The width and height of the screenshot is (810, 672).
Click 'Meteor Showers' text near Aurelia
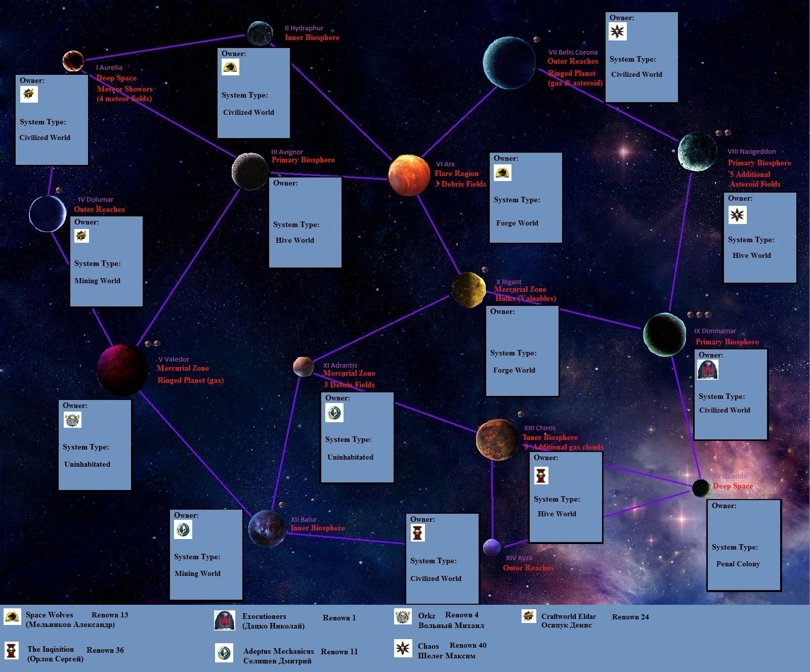click(x=124, y=89)
